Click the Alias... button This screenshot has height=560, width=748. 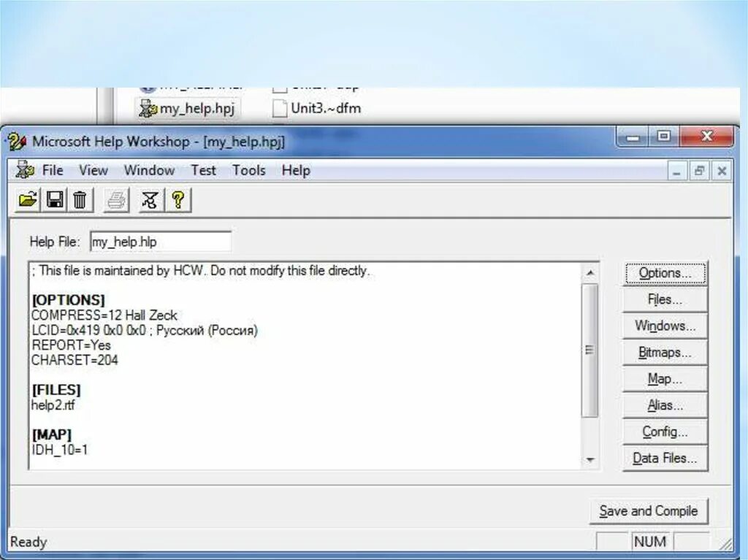[x=665, y=405]
